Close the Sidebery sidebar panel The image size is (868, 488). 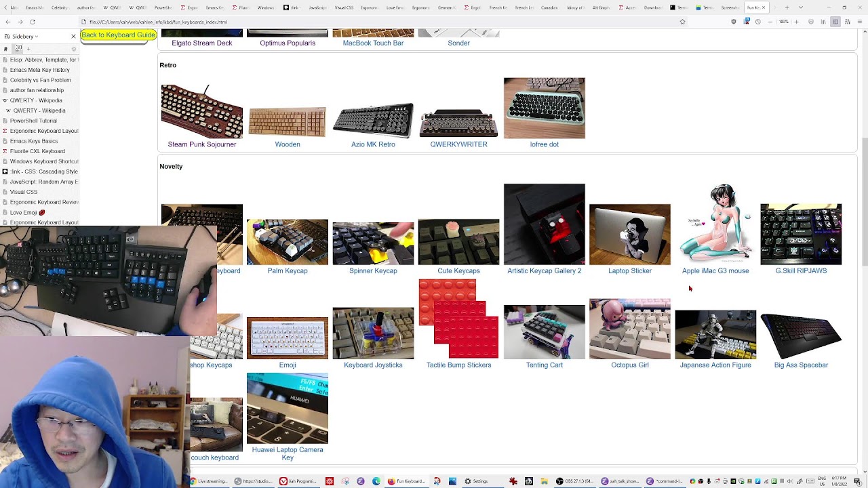coord(73,36)
